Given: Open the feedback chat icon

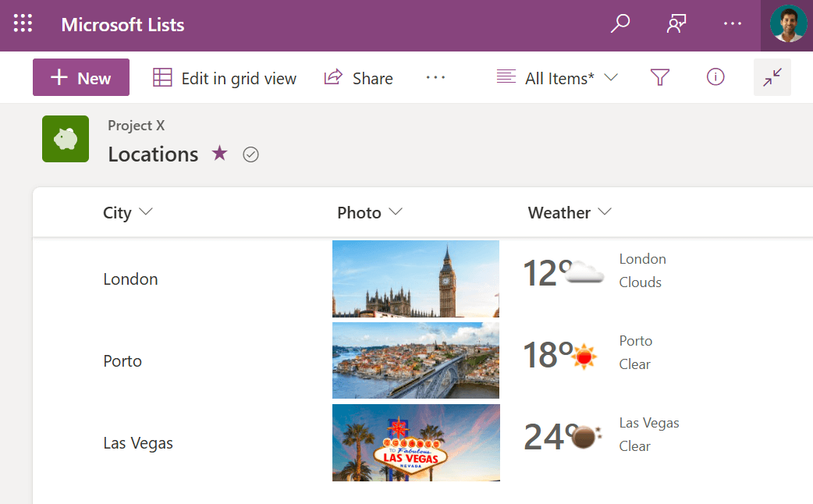Looking at the screenshot, I should point(676,24).
